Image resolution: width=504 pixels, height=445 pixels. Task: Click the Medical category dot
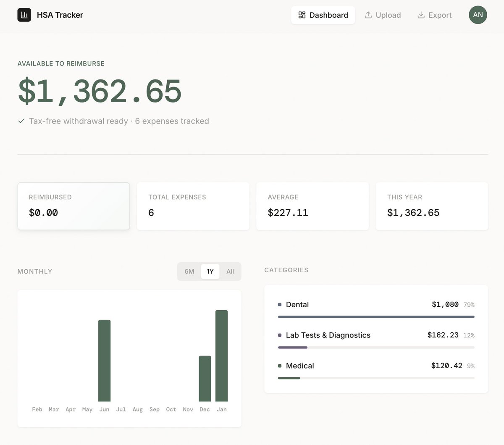pyautogui.click(x=280, y=366)
